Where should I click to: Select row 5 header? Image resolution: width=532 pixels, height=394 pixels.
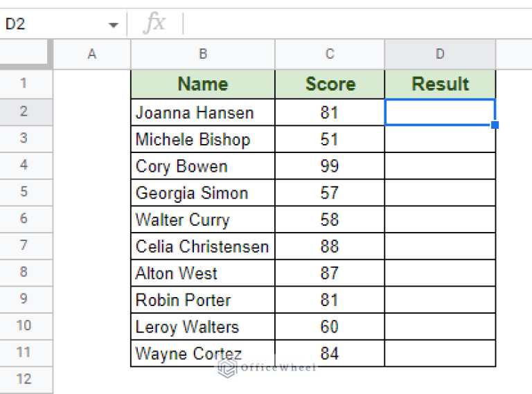coord(24,192)
